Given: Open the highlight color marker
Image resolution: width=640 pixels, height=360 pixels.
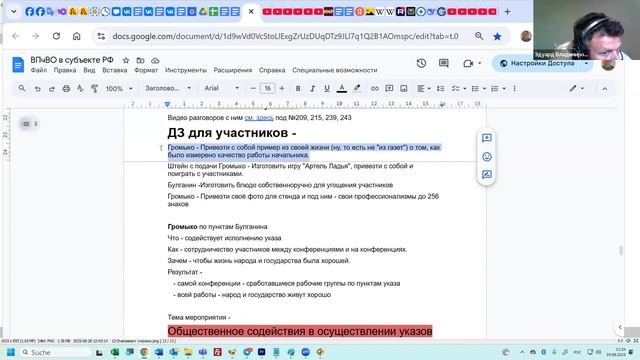Looking at the screenshot, I should [357, 89].
